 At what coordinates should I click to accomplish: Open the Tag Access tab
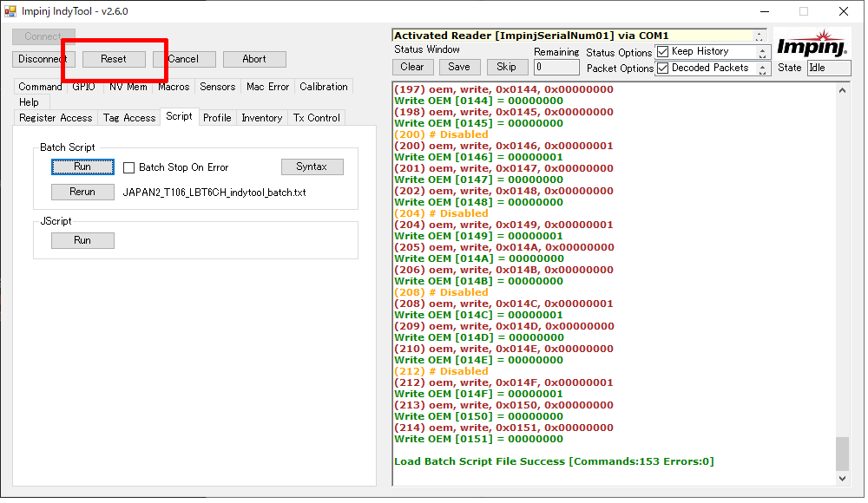pyautogui.click(x=129, y=118)
